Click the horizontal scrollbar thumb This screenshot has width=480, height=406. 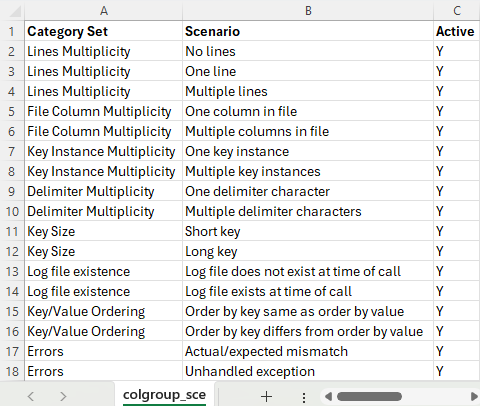[x=369, y=396]
